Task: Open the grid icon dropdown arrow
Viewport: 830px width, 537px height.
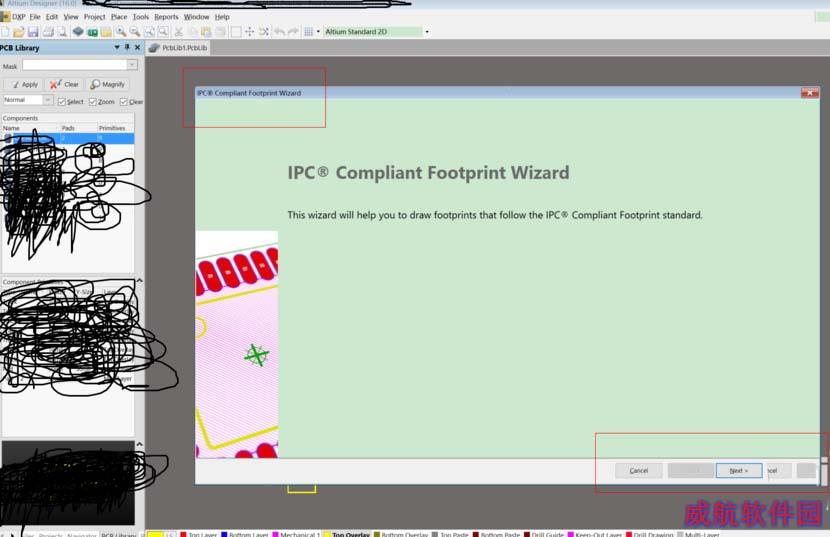Action: point(318,32)
